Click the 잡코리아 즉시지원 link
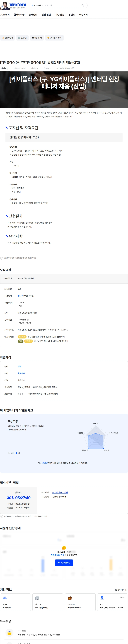The image size is (128, 644). tap(60, 492)
